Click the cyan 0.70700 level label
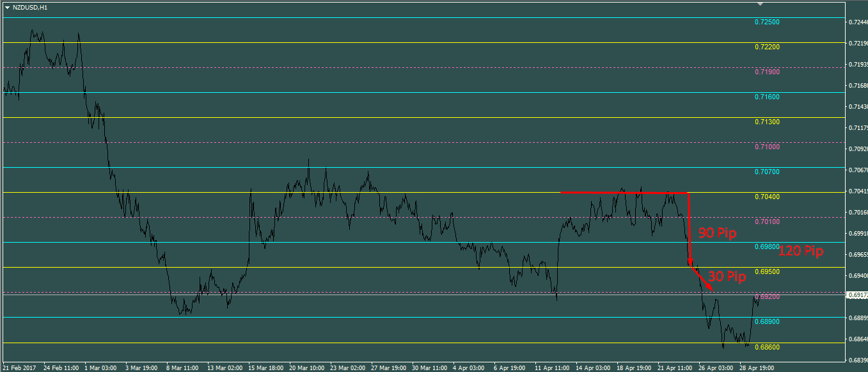The image size is (868, 372). tap(767, 172)
